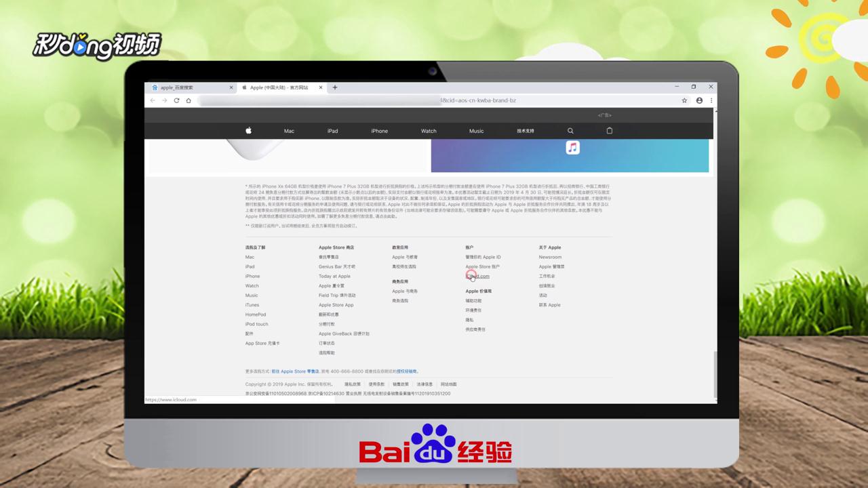Open the Apple Store App link

(336, 305)
